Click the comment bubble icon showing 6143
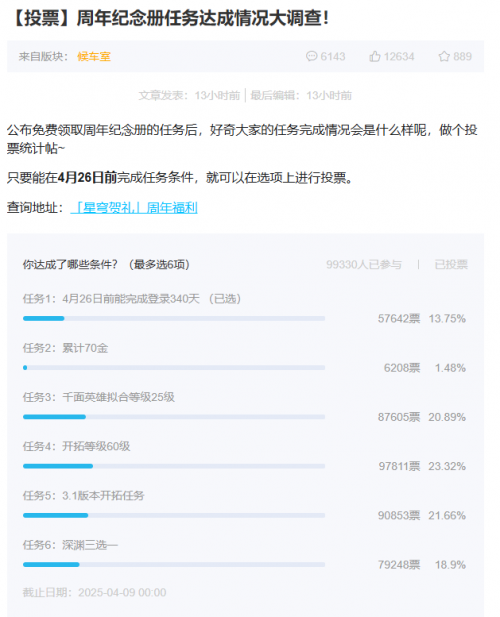The width and height of the screenshot is (500, 617). click(311, 56)
